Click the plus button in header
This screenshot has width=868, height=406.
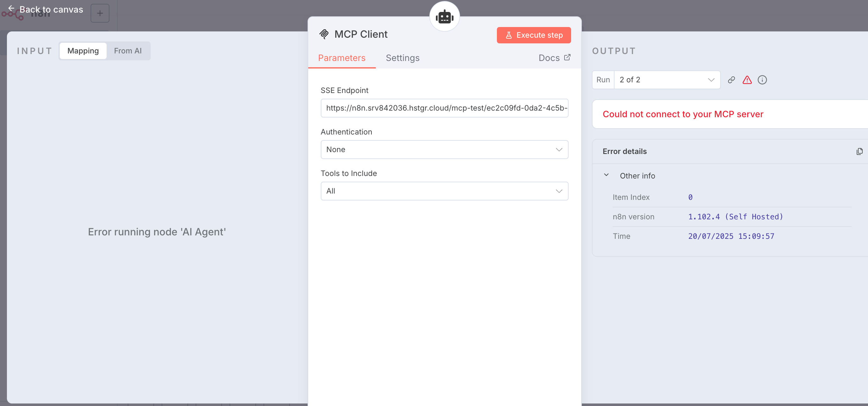100,13
